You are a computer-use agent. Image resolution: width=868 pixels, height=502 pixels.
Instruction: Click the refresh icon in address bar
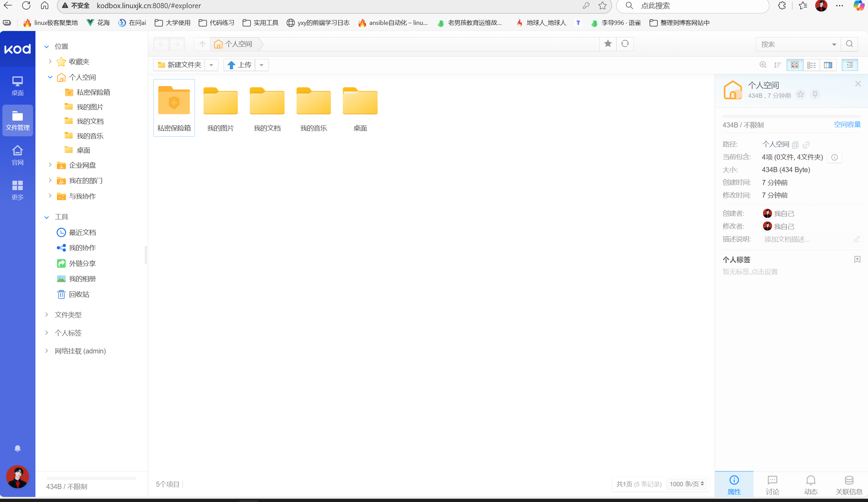[625, 44]
